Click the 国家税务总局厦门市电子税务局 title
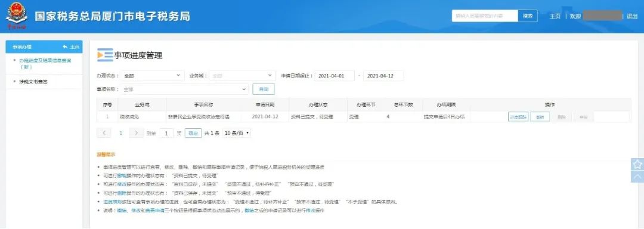The image size is (644, 229). (x=112, y=17)
